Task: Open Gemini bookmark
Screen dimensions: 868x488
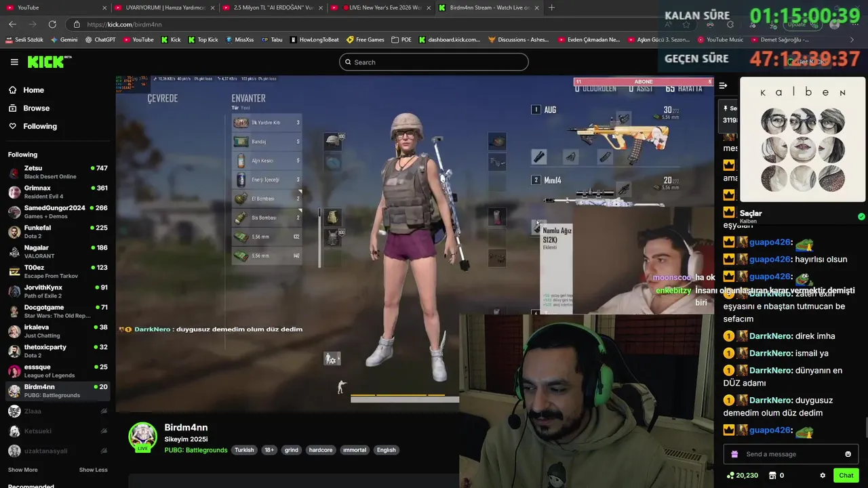Action: pos(64,40)
